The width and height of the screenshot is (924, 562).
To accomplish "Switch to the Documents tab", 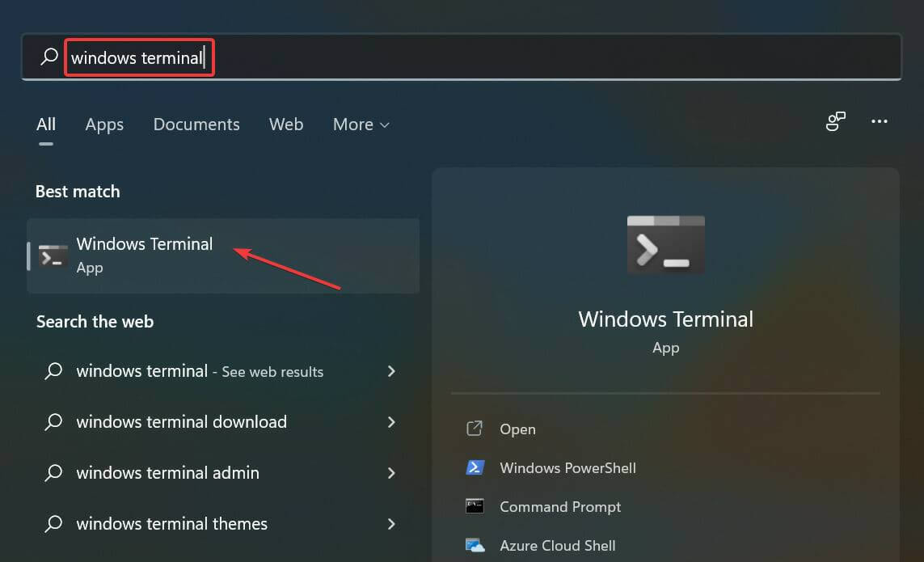I will [x=196, y=125].
